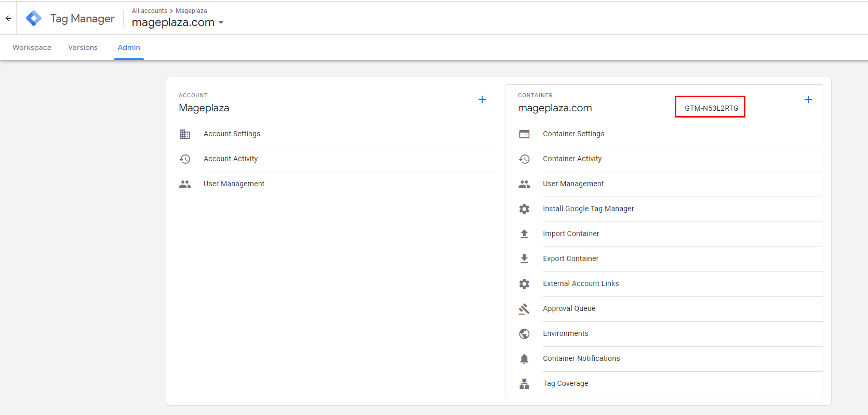Open External Account Links
Screen dimensions: 868x415
pos(581,283)
